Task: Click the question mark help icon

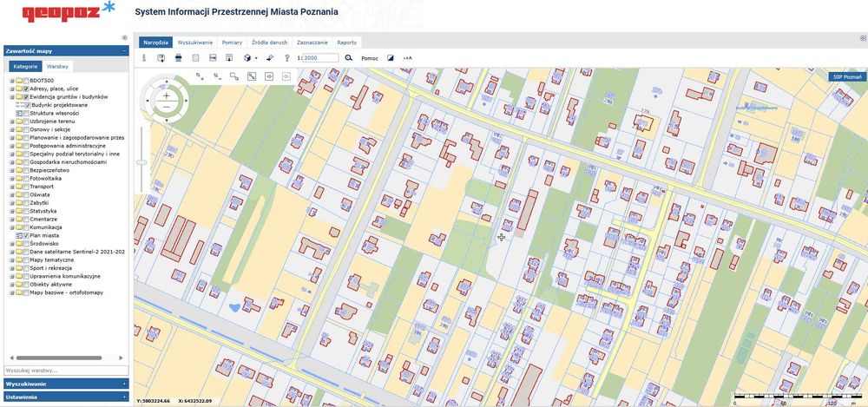Action: 286,57
